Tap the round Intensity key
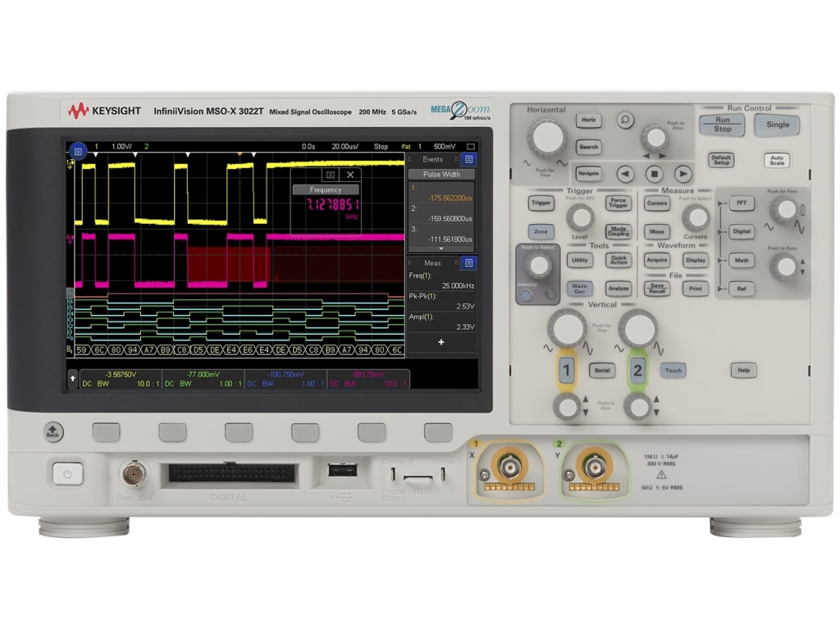Screen dimensions: 840x630 526,294
